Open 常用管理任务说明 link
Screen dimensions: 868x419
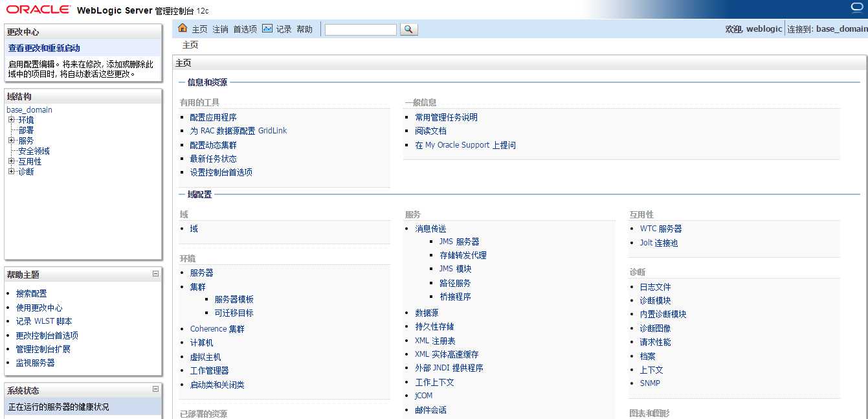pyautogui.click(x=446, y=117)
